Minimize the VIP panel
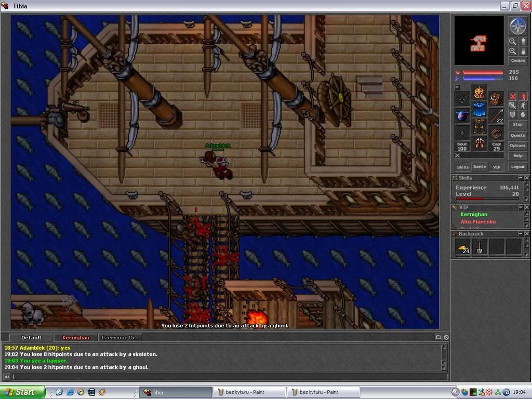 click(x=520, y=207)
